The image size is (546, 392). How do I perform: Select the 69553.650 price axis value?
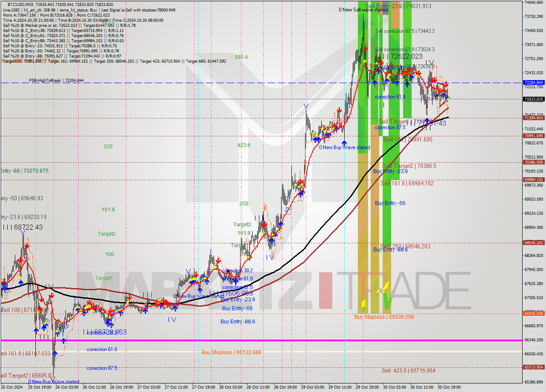pyautogui.click(x=533, y=199)
